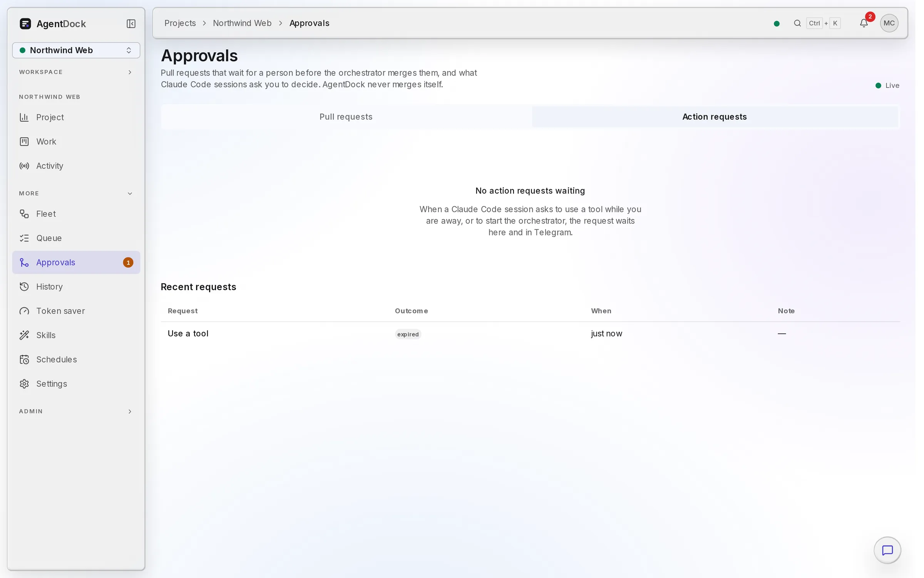Click the Approvals breadcrumb text

tap(310, 23)
